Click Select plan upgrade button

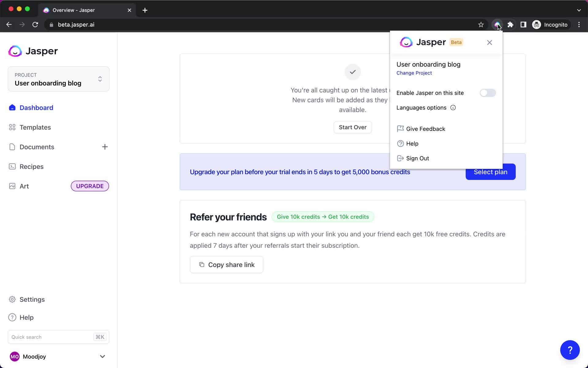[x=491, y=172]
